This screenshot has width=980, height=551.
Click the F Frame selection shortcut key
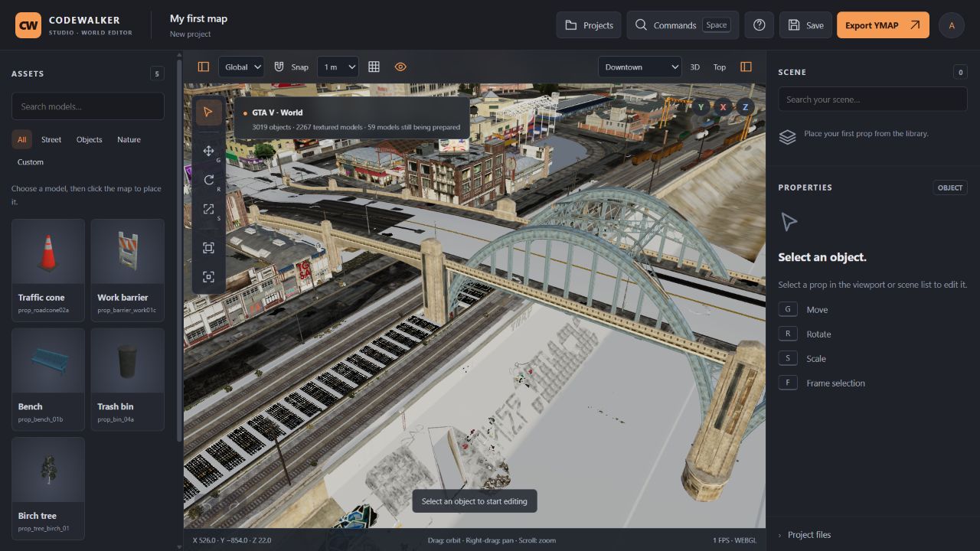788,383
